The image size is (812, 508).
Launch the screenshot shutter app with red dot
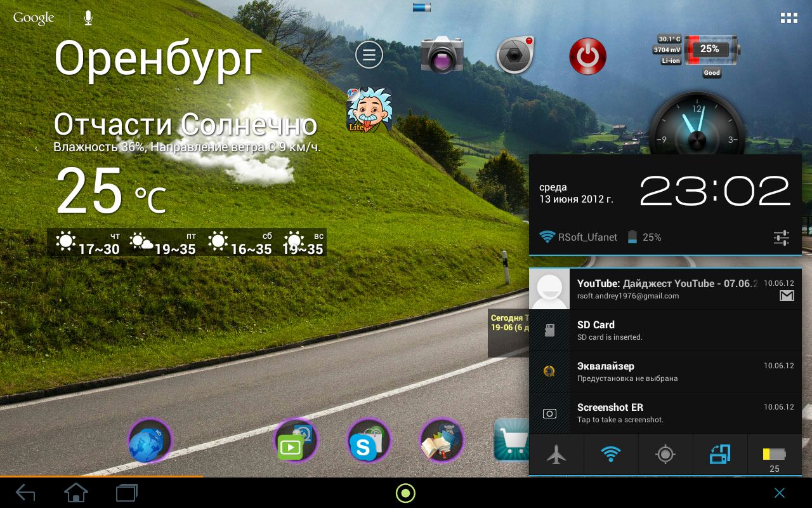click(515, 55)
